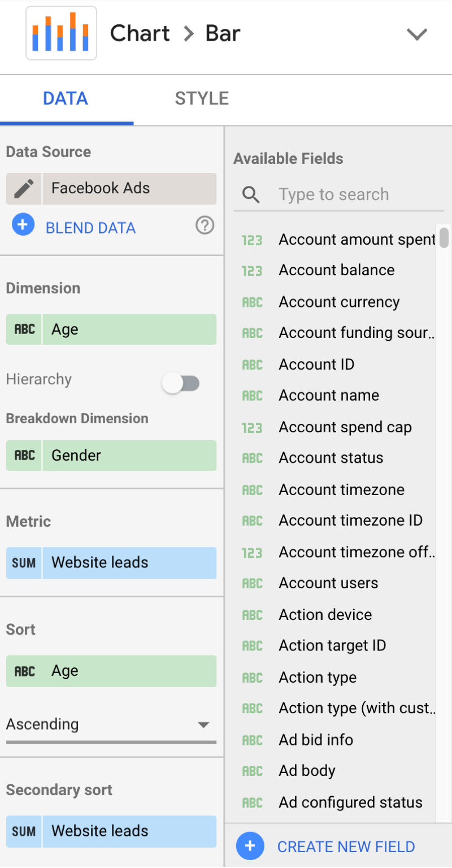Image resolution: width=452 pixels, height=868 pixels.
Task: Click the SUM aggregation icon on Metric
Action: tap(24, 563)
